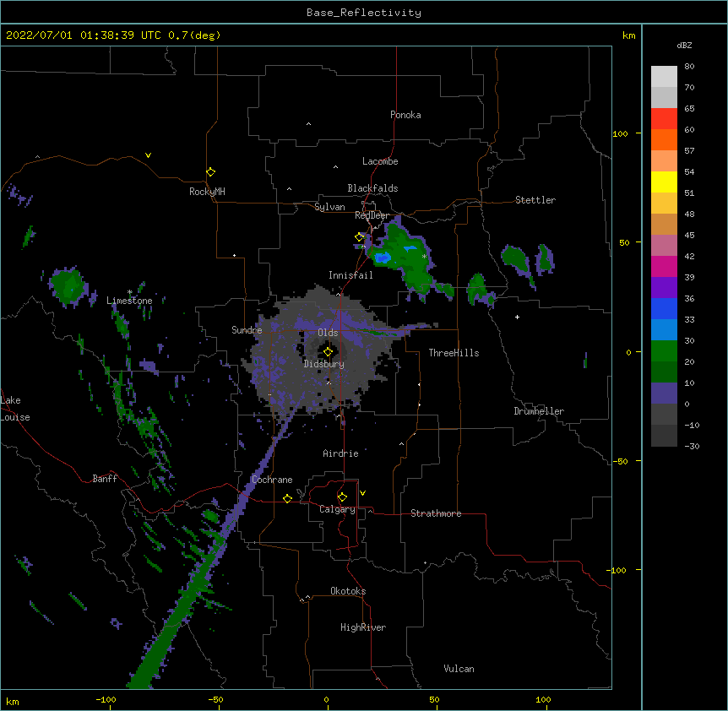Select the red 60 dBZ legend color
Image resolution: width=728 pixels, height=711 pixels.
664,119
